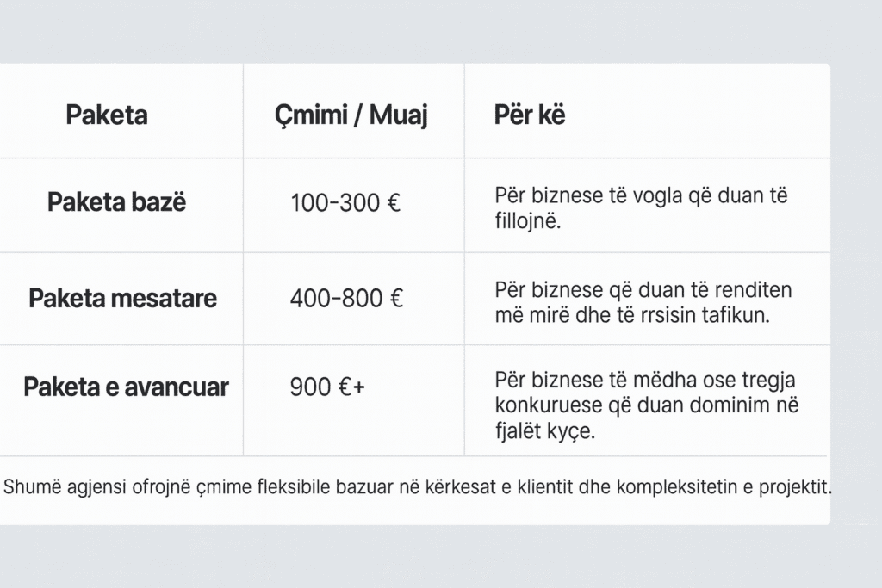
Task: Click the 400-800 € price cell
Action: (347, 299)
